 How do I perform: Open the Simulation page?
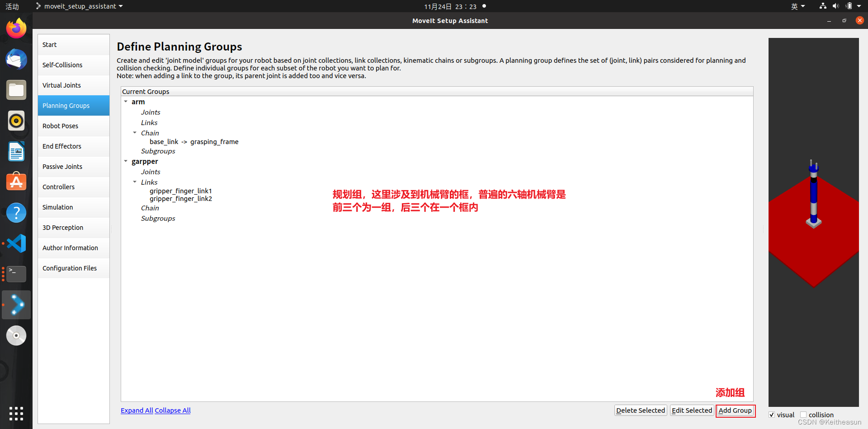74,207
